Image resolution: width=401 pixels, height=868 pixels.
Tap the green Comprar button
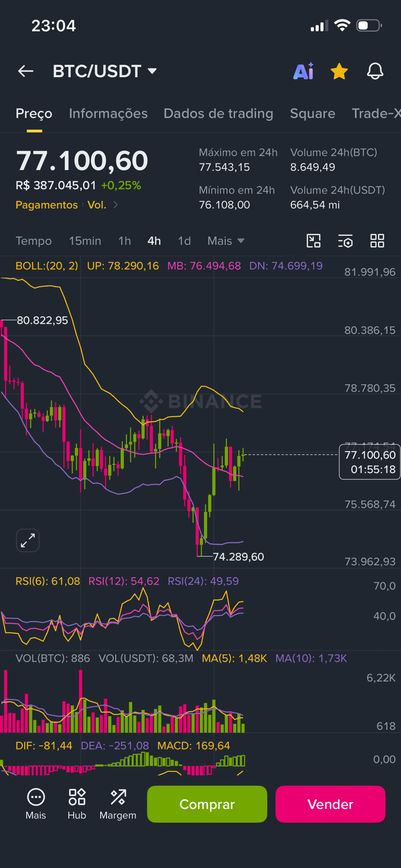point(207,804)
